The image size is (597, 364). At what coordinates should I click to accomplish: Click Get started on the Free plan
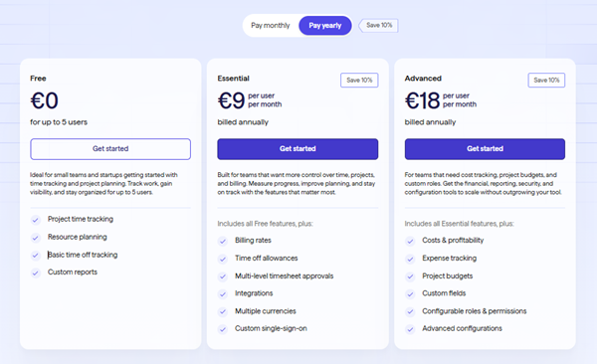coord(110,149)
